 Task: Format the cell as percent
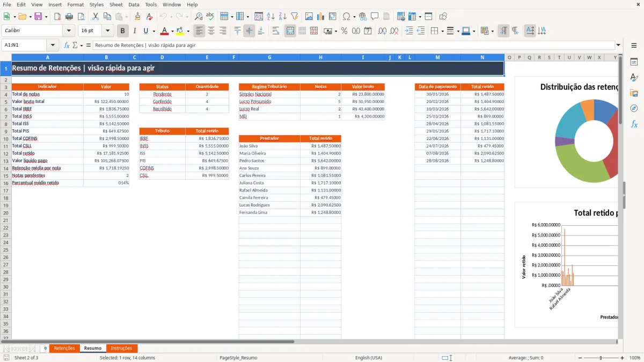point(345,31)
